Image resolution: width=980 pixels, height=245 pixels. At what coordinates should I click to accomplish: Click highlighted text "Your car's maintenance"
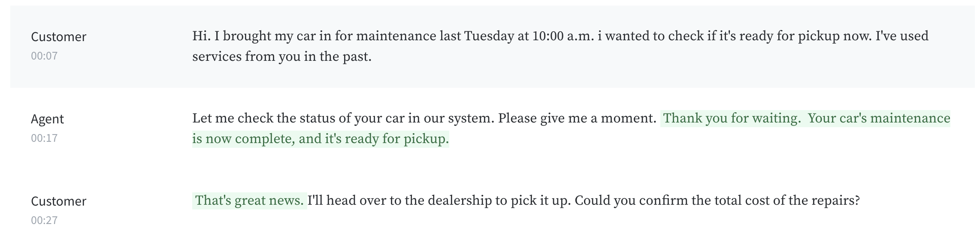coord(879,118)
